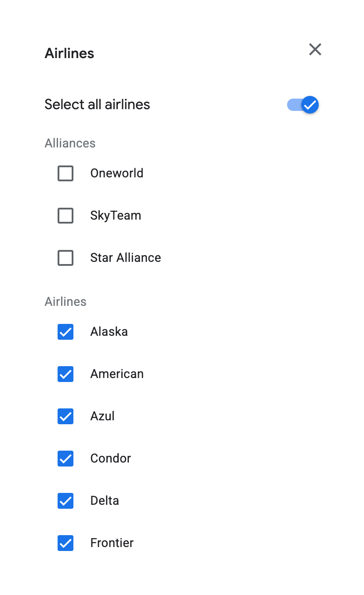Screen dimensions: 364x595
Task: Close the Airlines filter dialog
Action: [x=315, y=49]
